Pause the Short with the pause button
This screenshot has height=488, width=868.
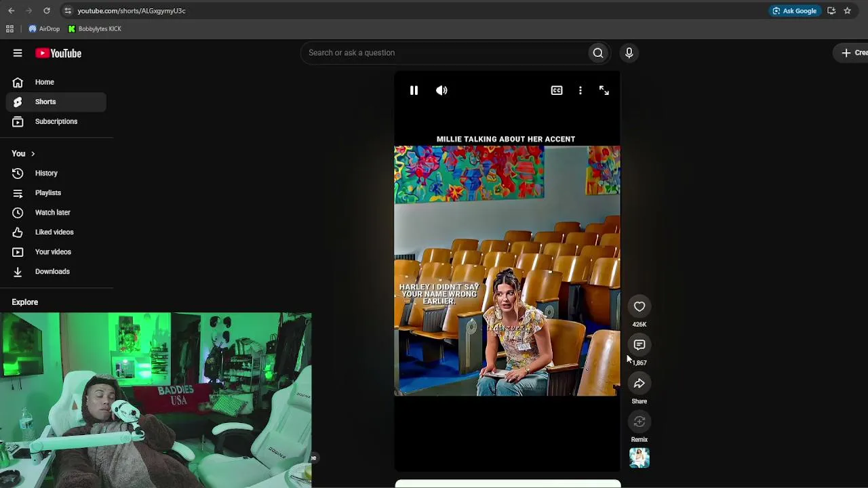coord(414,90)
